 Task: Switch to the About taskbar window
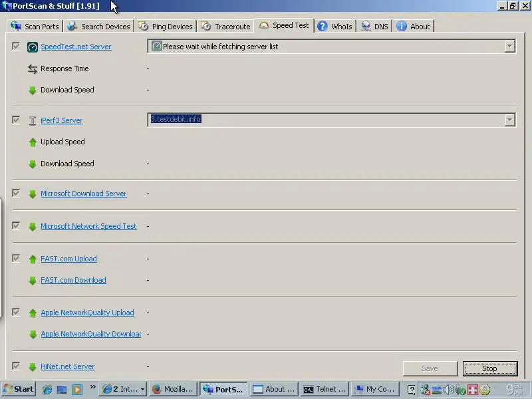tap(274, 389)
